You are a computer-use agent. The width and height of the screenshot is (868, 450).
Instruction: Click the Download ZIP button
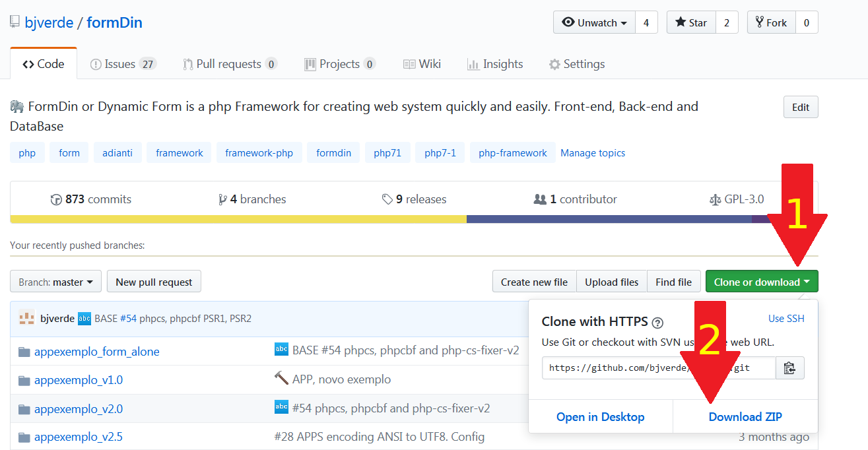(x=745, y=417)
